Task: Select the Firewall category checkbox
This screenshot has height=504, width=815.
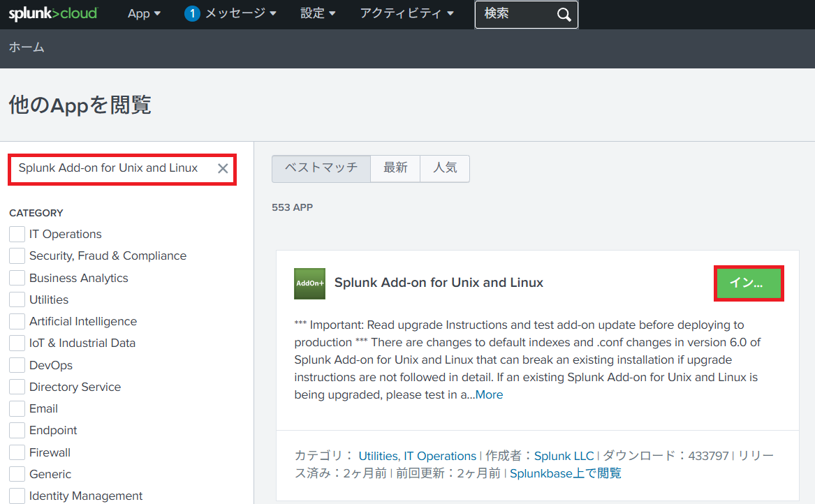Action: coord(17,452)
